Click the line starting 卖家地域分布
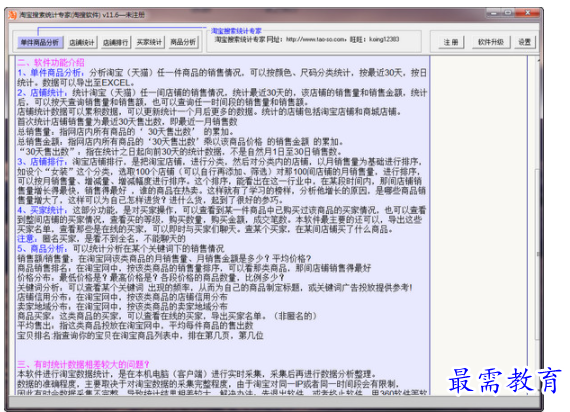This screenshot has width=570, height=412. coord(122,306)
